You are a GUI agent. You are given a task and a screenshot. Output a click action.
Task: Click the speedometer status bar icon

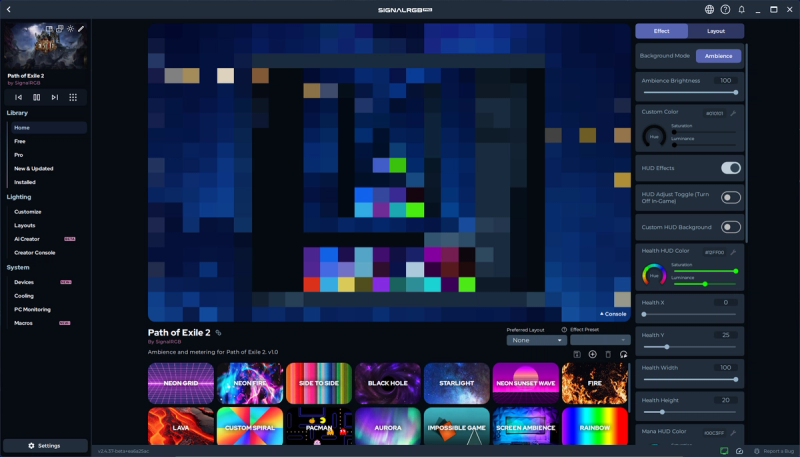739,451
